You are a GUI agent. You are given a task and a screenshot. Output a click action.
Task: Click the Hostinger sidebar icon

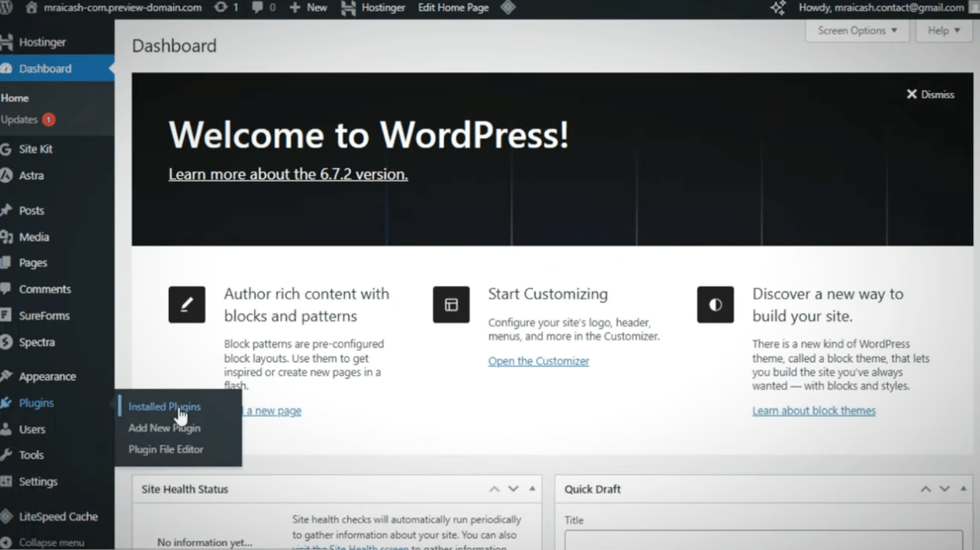click(x=6, y=43)
